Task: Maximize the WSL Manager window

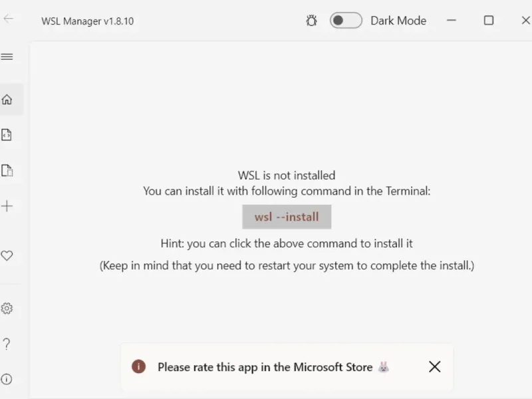Action: click(489, 21)
